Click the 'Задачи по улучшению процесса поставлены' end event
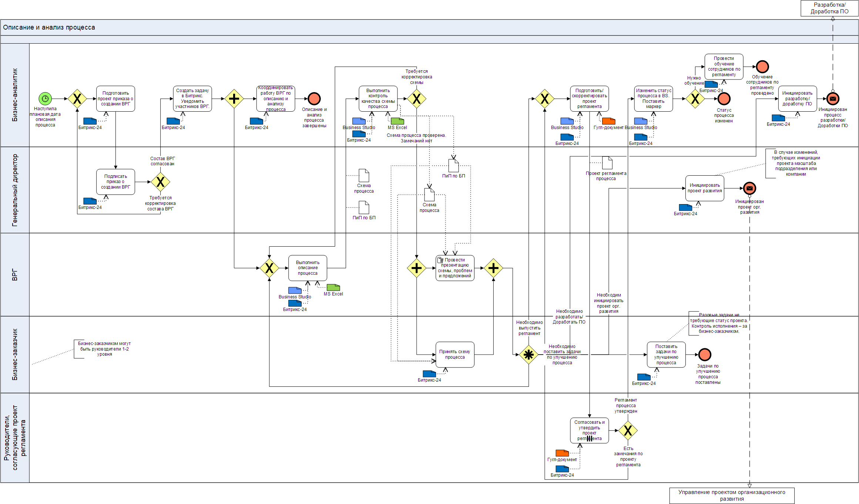 coord(705,355)
